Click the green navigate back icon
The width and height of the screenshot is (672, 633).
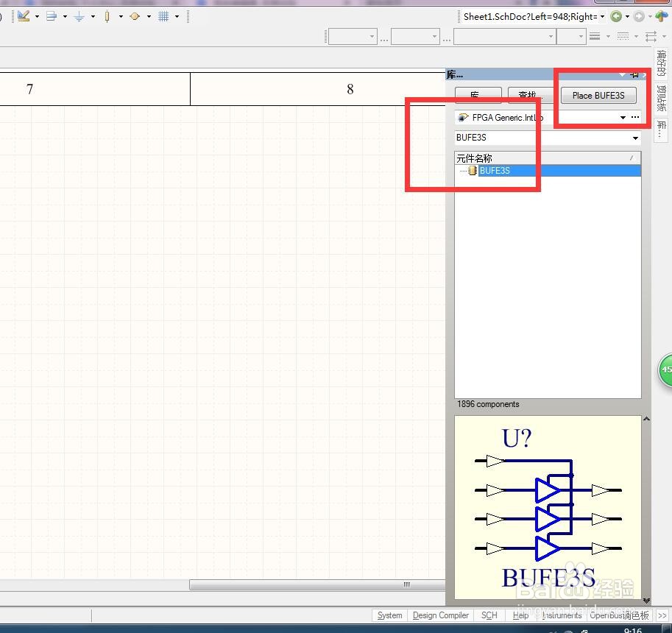pyautogui.click(x=616, y=16)
